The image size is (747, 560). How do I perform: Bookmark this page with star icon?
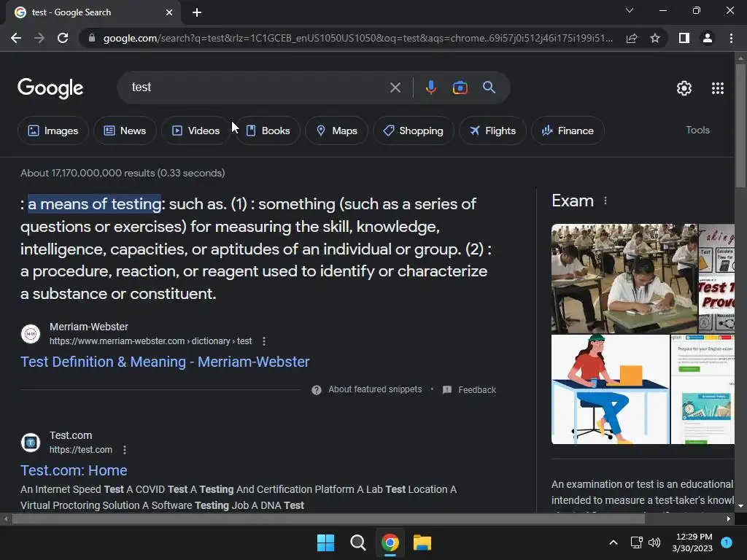pos(655,38)
